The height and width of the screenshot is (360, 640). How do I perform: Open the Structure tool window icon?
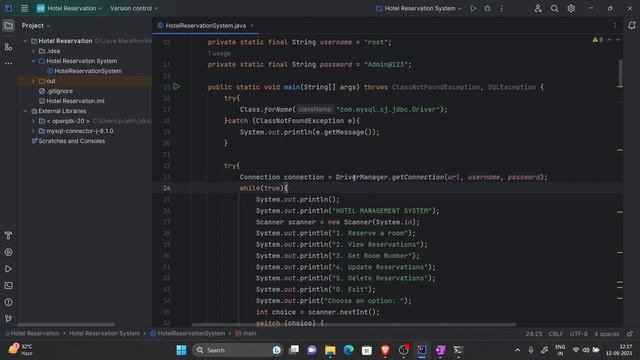click(x=8, y=47)
